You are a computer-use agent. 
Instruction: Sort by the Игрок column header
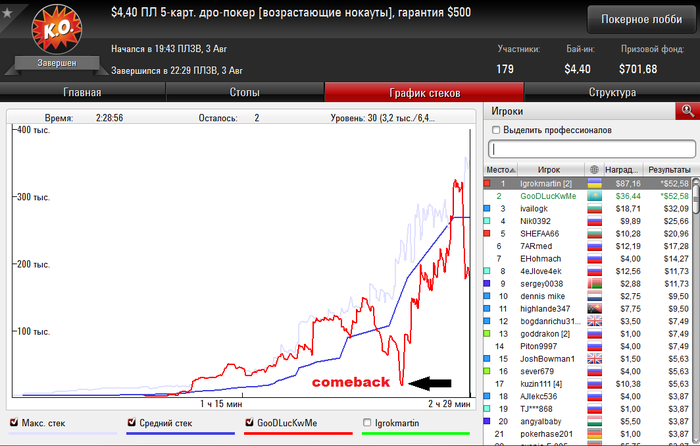(x=551, y=170)
